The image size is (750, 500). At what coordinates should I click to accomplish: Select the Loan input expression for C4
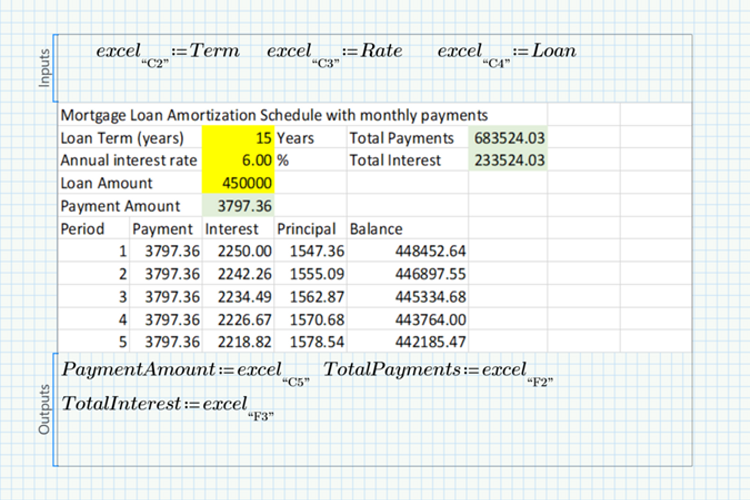click(508, 54)
